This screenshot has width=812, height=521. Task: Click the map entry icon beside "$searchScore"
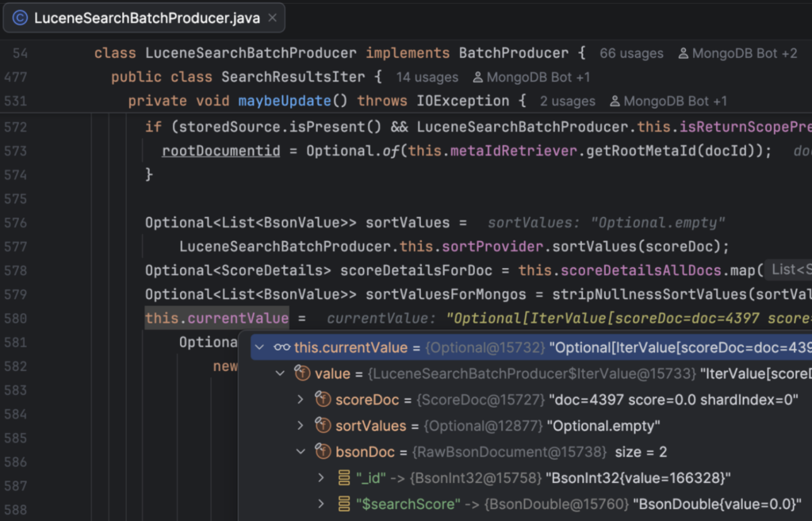344,504
